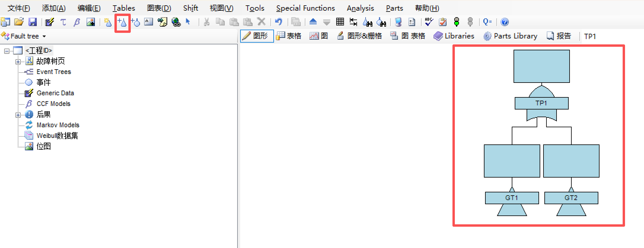Open help with blue question mark icon
This screenshot has width=644, height=248.
click(504, 22)
